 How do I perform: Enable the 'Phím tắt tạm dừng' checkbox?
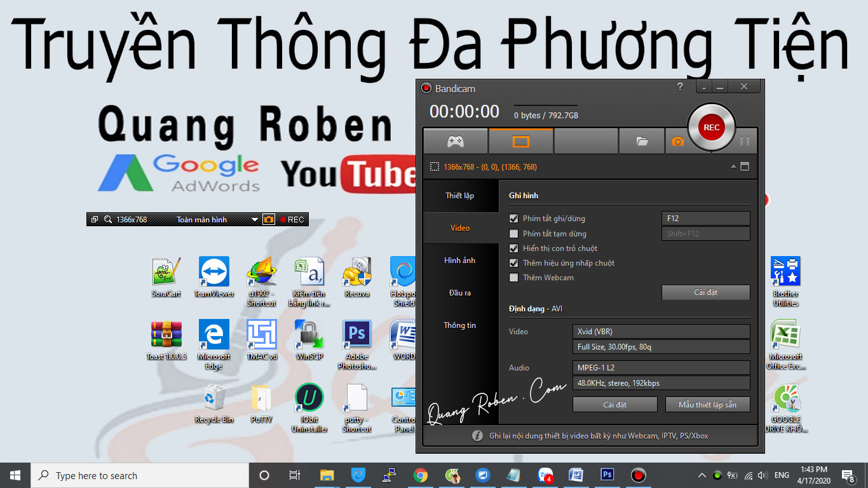pyautogui.click(x=514, y=234)
